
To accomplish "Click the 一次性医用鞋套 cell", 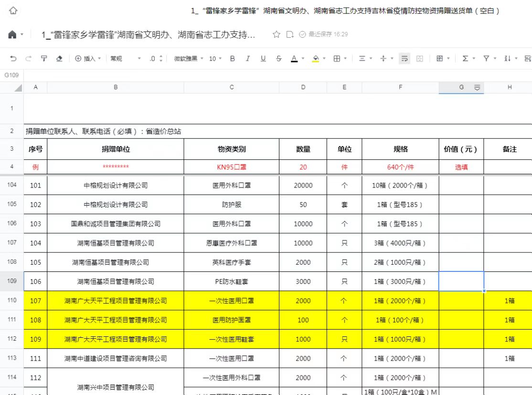I will click(232, 339).
